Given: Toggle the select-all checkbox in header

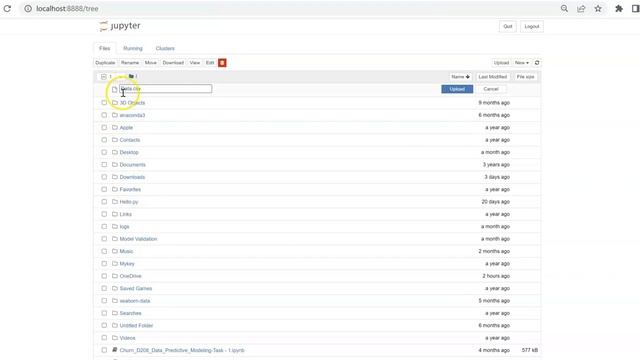Looking at the screenshot, I should coord(104,77).
